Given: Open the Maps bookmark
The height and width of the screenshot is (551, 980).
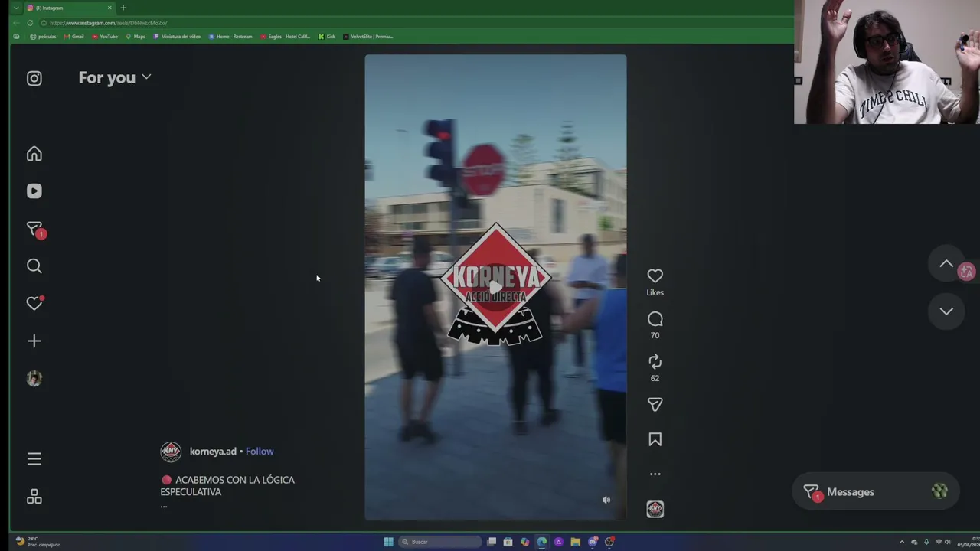Looking at the screenshot, I should (136, 37).
